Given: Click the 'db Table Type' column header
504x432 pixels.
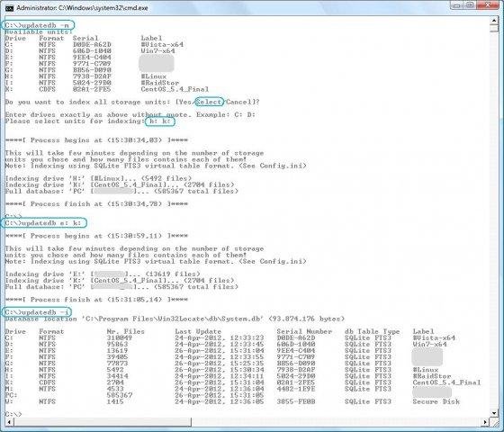Looking at the screenshot, I should (373, 331).
